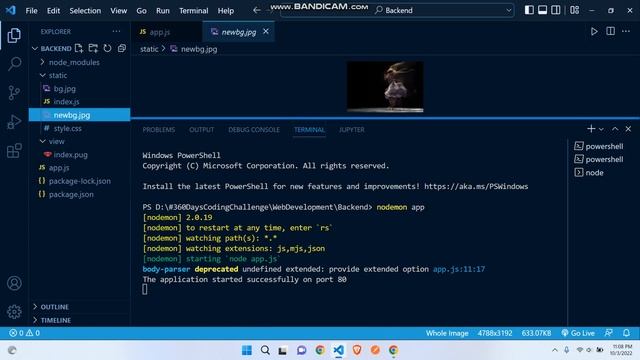640x360 pixels.
Task: Add a new terminal with plus icon
Action: click(591, 129)
